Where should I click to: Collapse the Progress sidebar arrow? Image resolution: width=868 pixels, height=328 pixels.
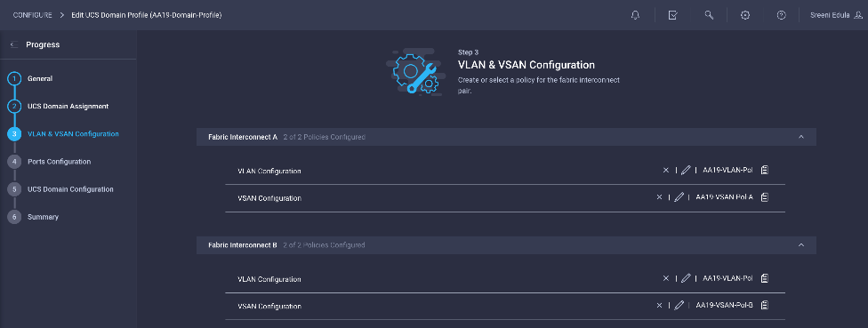click(x=14, y=44)
